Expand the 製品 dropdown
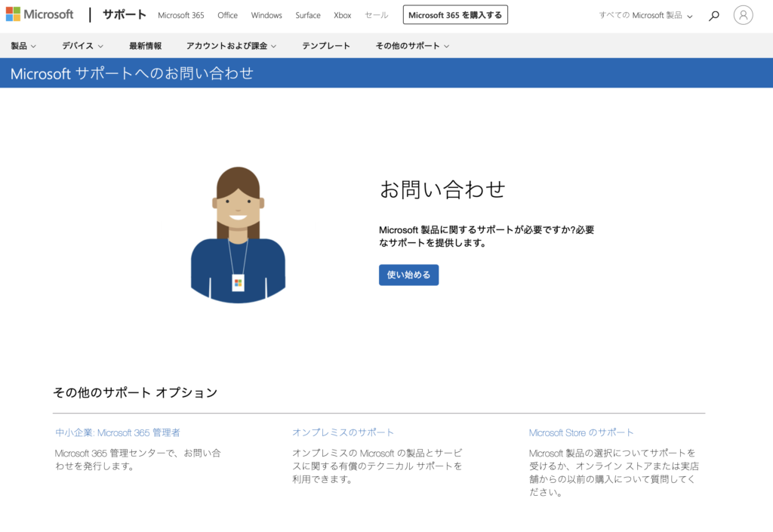Image resolution: width=773 pixels, height=532 pixels. point(23,46)
